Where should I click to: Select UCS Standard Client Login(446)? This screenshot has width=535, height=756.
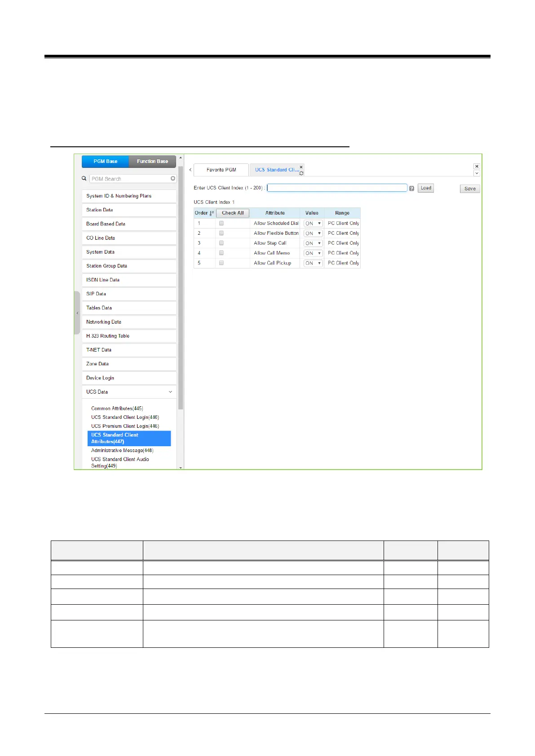click(125, 418)
